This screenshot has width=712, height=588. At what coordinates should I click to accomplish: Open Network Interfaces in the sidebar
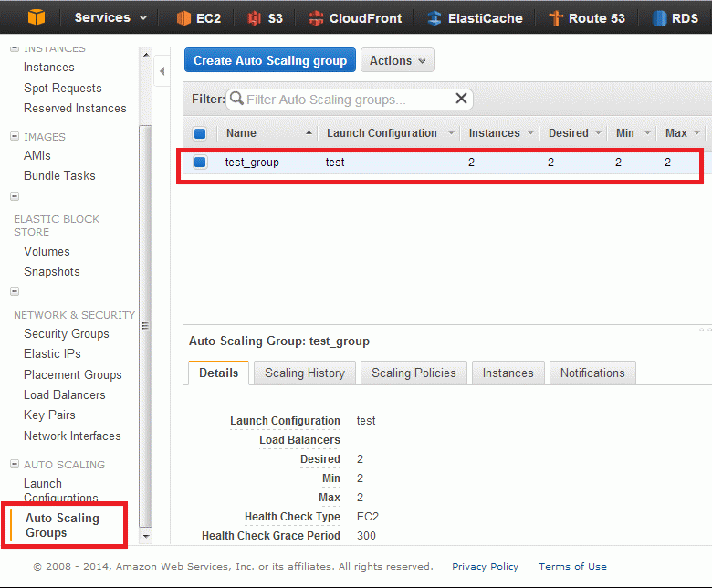click(72, 436)
